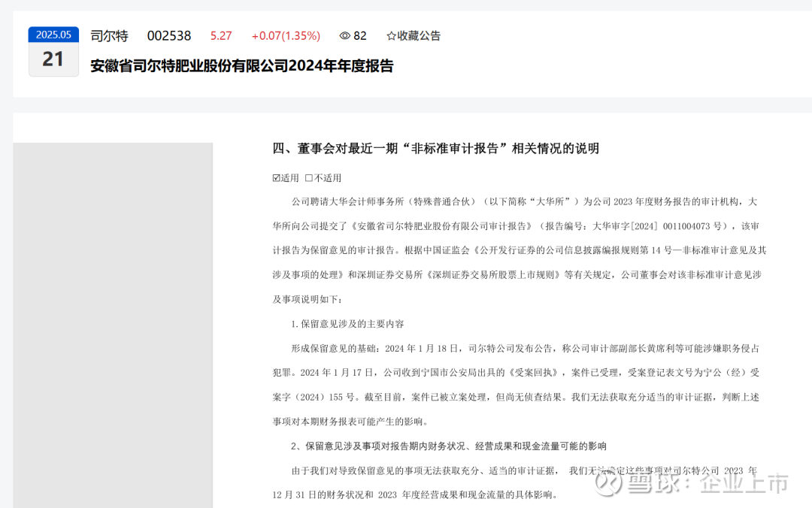The height and width of the screenshot is (508, 812).
Task: Click the line starting 公司聘请大华会计师事务所
Action: click(x=524, y=201)
